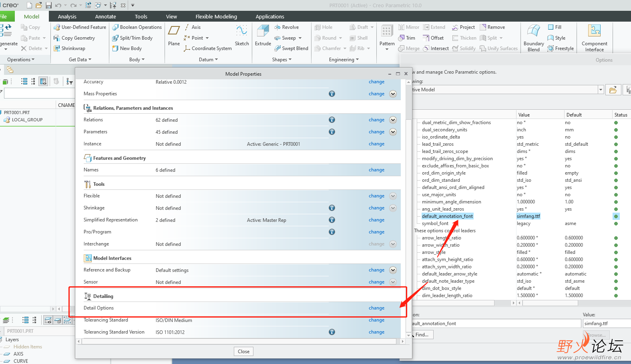631x364 pixels.
Task: Click change link for Pro/Program
Action: 376,232
